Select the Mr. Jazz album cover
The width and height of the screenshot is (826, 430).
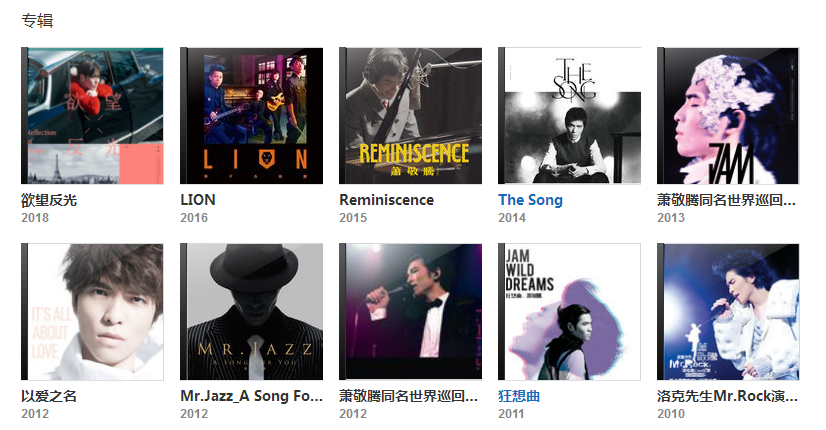(251, 311)
